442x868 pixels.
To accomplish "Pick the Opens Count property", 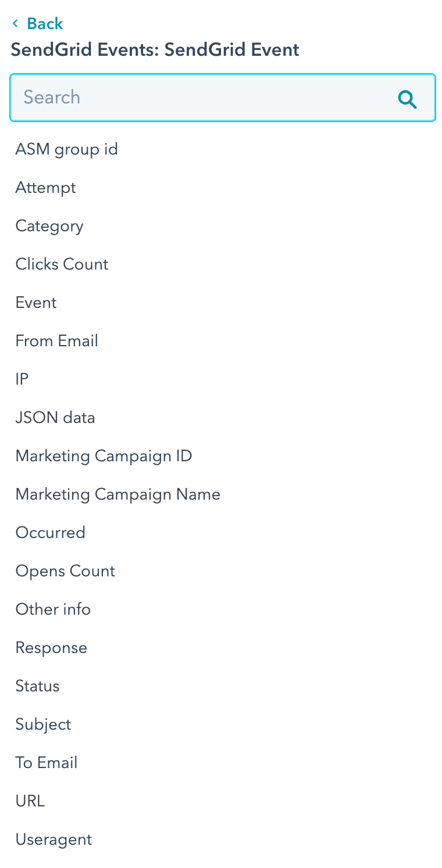I will click(x=65, y=571).
